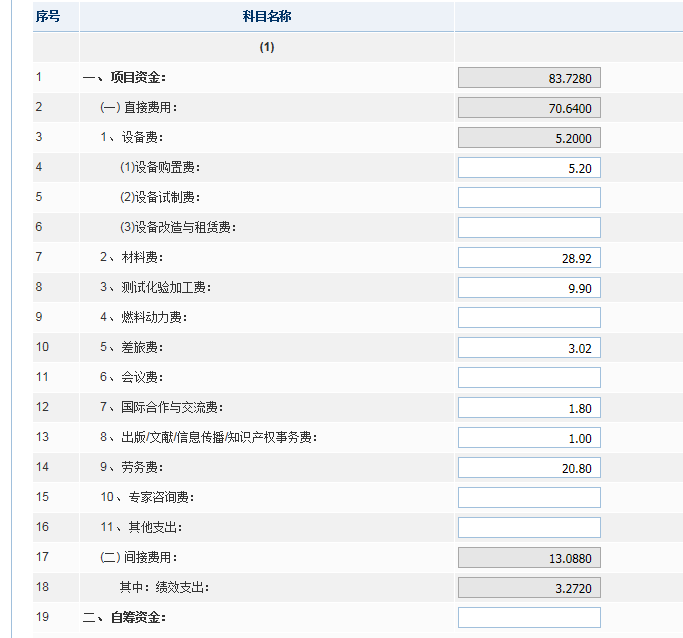Click the 设备购置费 amount field showing 5.20

point(529,168)
